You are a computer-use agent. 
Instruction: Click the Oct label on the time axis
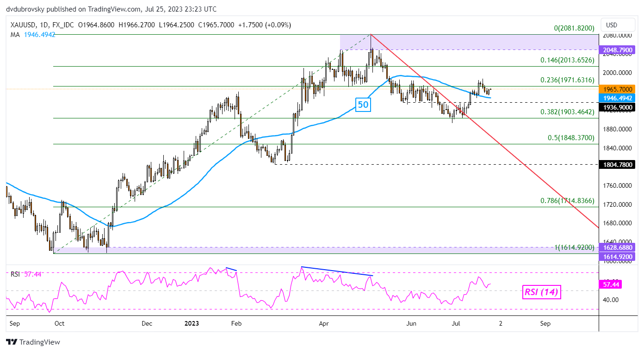pyautogui.click(x=59, y=323)
